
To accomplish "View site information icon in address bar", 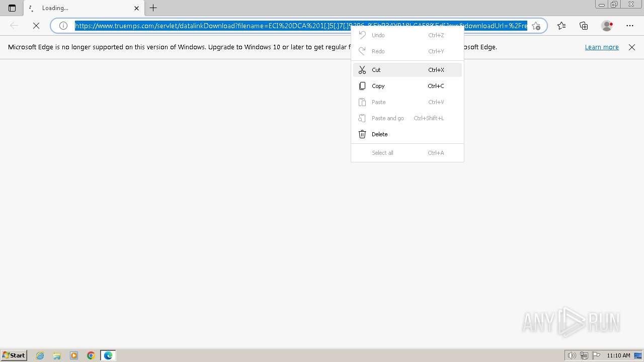I will coord(63,26).
